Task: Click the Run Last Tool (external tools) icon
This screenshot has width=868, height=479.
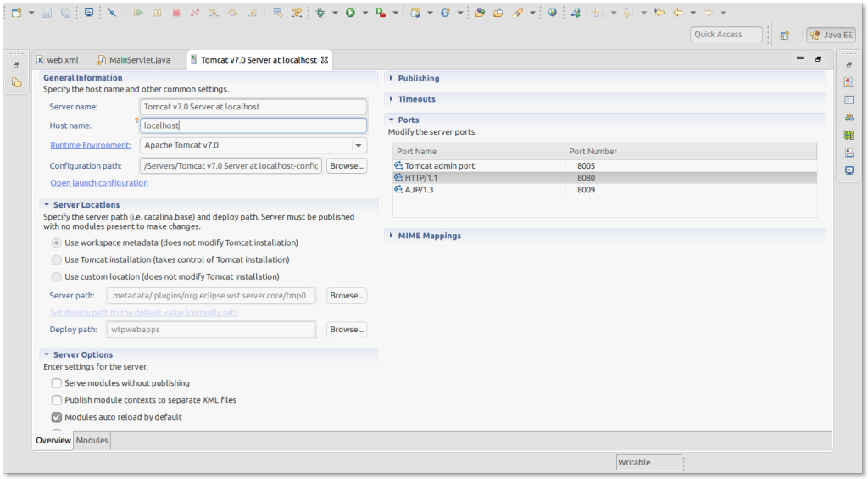Action: click(381, 13)
